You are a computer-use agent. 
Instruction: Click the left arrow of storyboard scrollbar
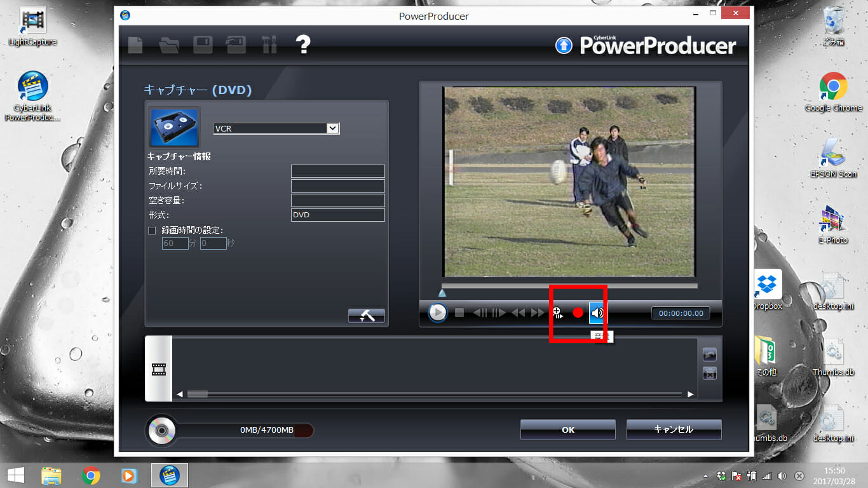(180, 394)
